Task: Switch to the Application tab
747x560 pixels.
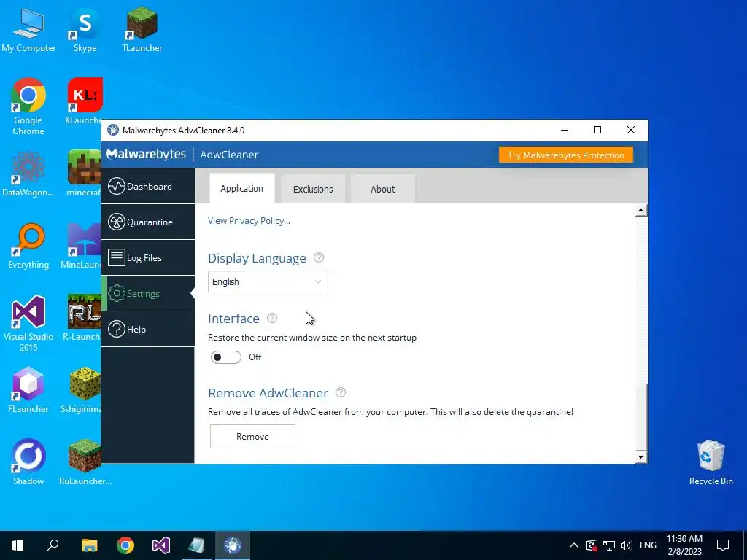Action: tap(241, 189)
